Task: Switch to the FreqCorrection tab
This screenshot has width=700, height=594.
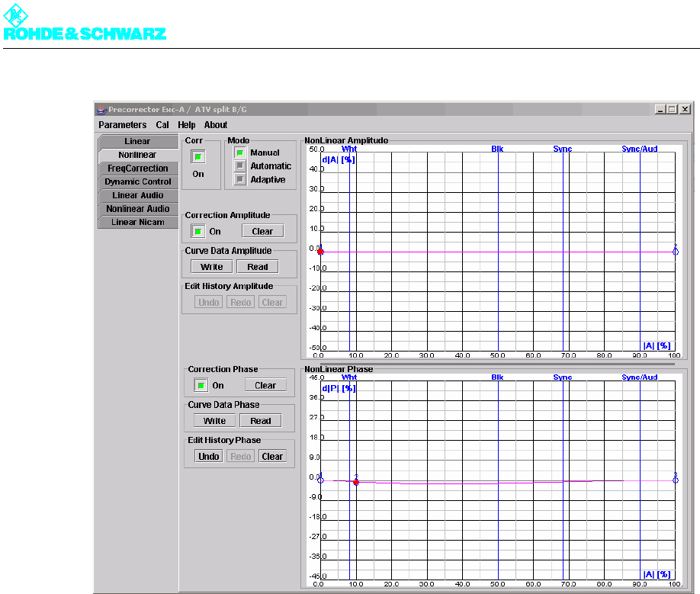Action: pyautogui.click(x=137, y=169)
